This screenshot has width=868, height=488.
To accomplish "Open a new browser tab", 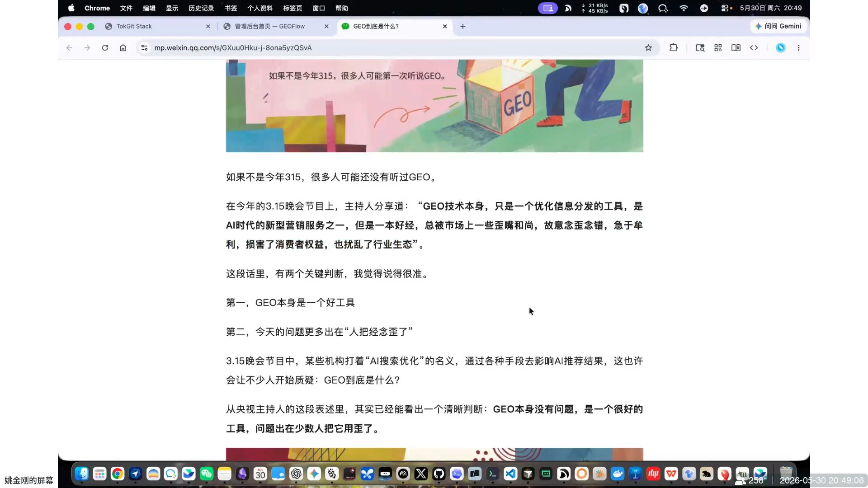I will (462, 26).
